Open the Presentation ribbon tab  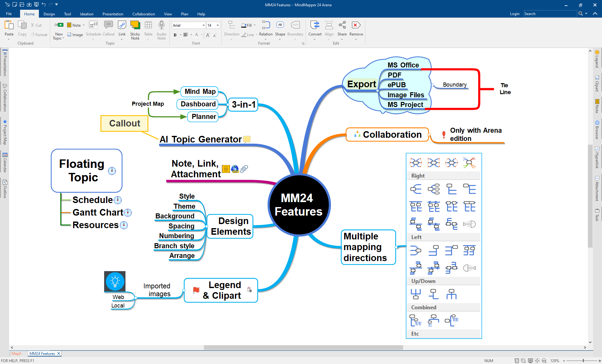click(x=113, y=14)
